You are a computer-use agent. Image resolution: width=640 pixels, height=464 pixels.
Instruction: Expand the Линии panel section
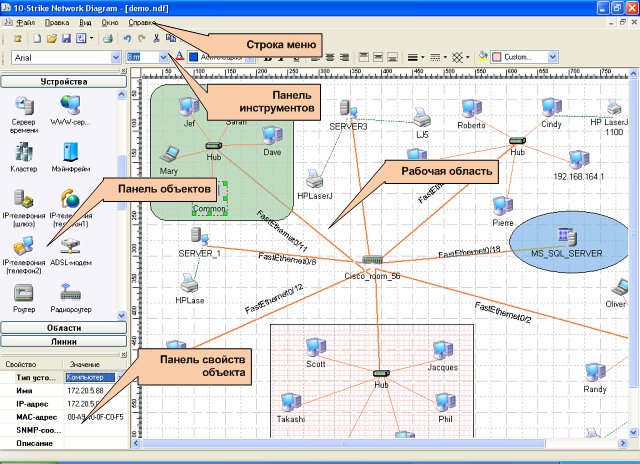[x=63, y=341]
